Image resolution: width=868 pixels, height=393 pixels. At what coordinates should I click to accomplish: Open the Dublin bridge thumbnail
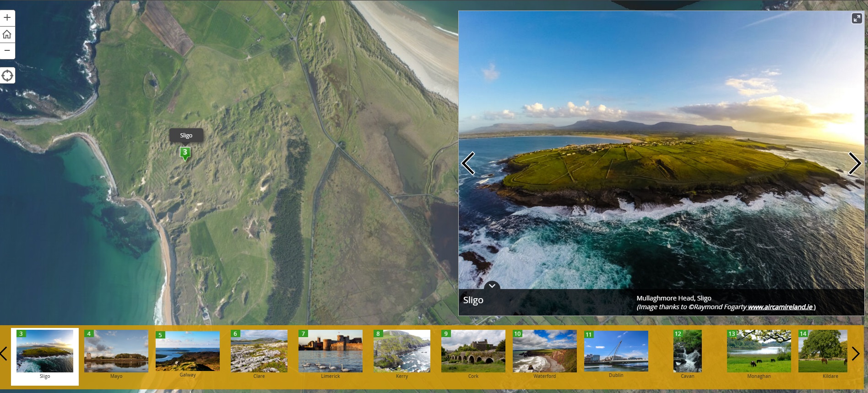pos(616,351)
